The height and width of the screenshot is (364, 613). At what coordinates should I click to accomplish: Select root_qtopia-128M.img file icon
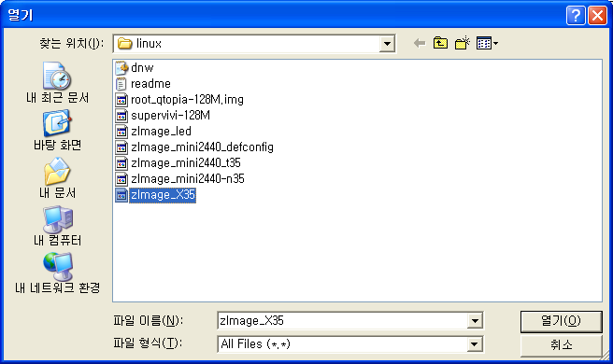coord(121,100)
